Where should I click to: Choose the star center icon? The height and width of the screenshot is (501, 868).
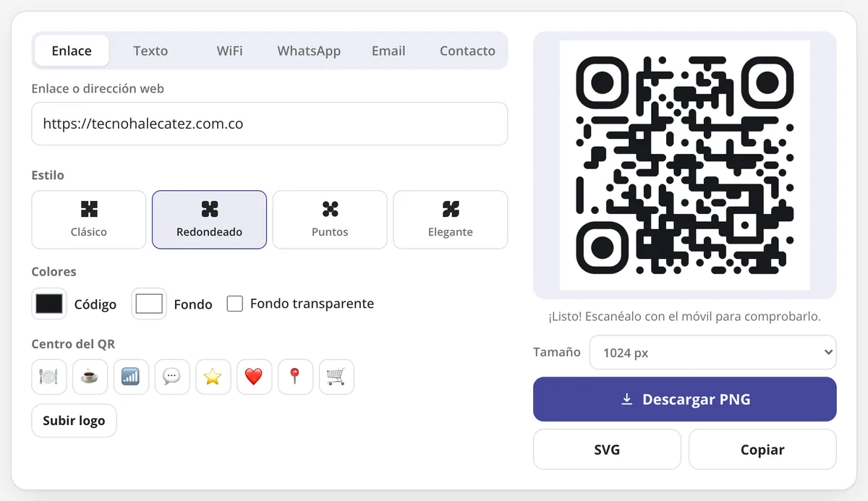(x=213, y=377)
